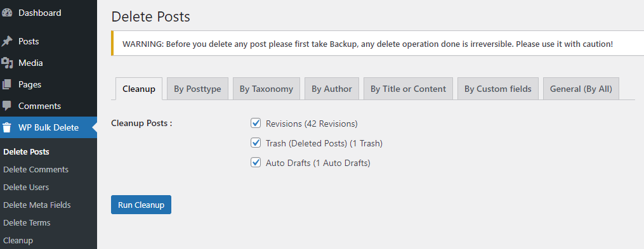Viewport: 644px width, 249px height.
Task: Click the WP Bulk Delete trash icon
Action: click(x=6, y=127)
